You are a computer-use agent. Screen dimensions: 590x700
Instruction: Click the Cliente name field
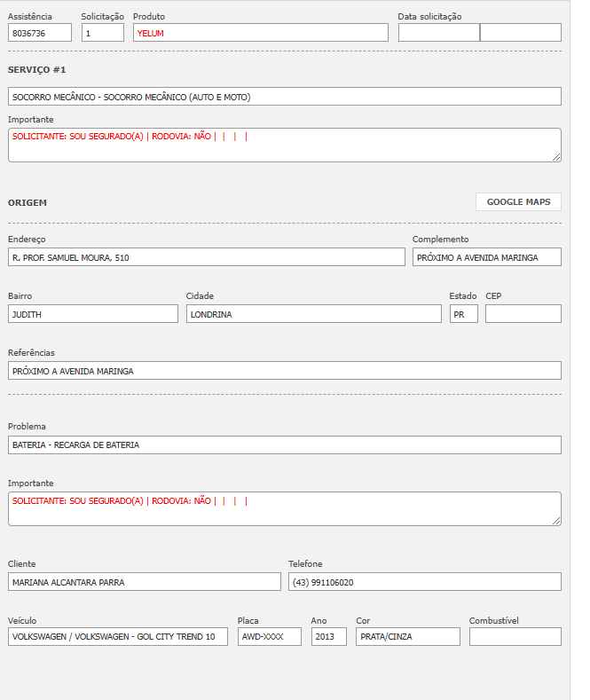tap(144, 582)
